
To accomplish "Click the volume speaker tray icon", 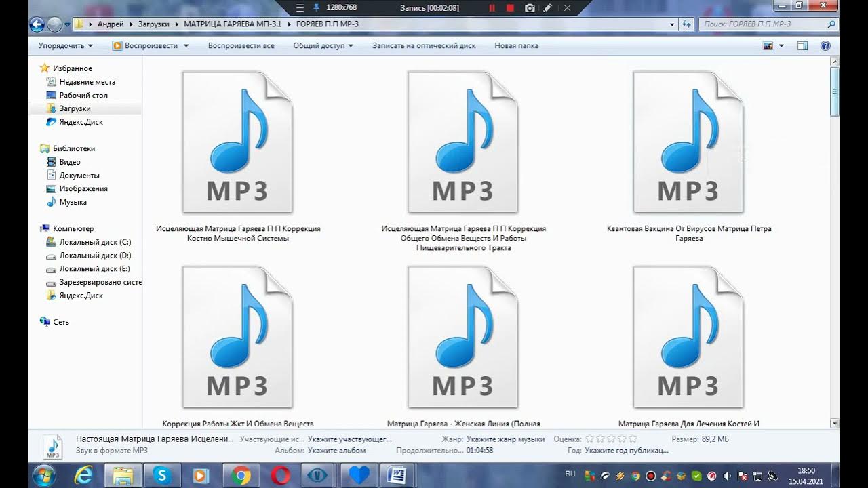I will tap(727, 476).
